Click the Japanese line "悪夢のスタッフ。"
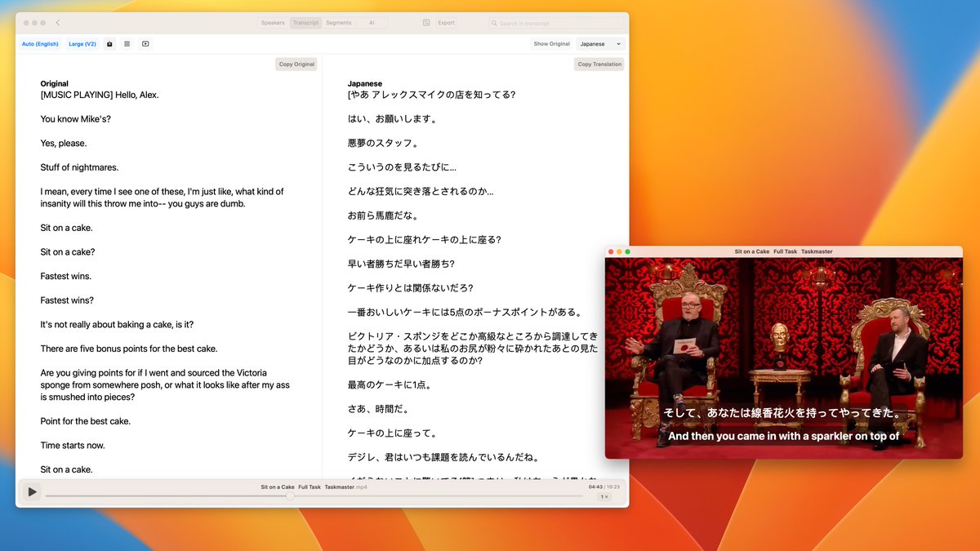980x551 pixels. click(x=383, y=144)
